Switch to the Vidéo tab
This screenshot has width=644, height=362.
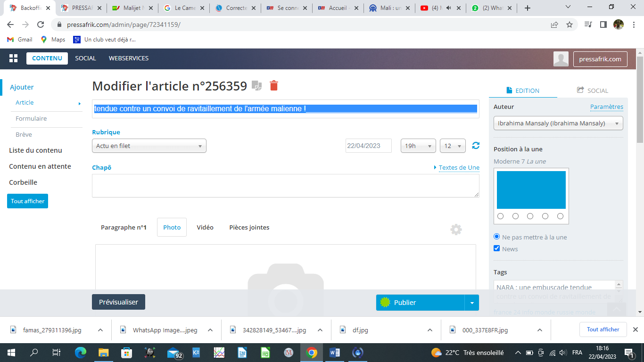(x=205, y=227)
